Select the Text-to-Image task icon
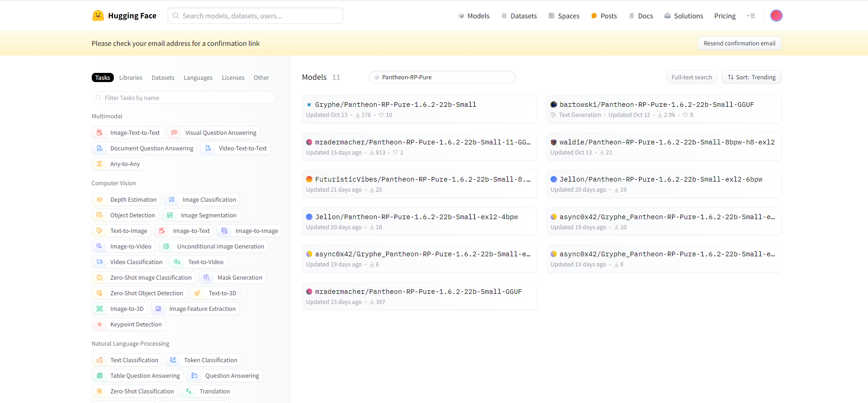This screenshot has height=403, width=868. point(100,231)
